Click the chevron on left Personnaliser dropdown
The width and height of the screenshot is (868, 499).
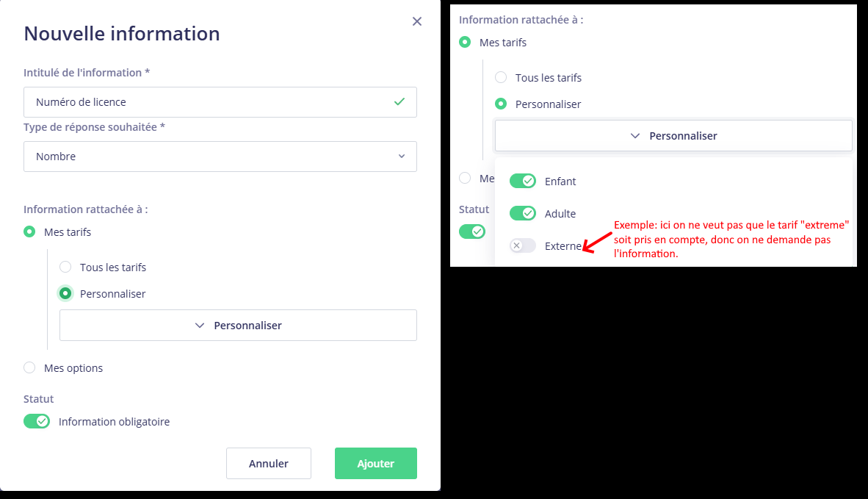tap(200, 326)
